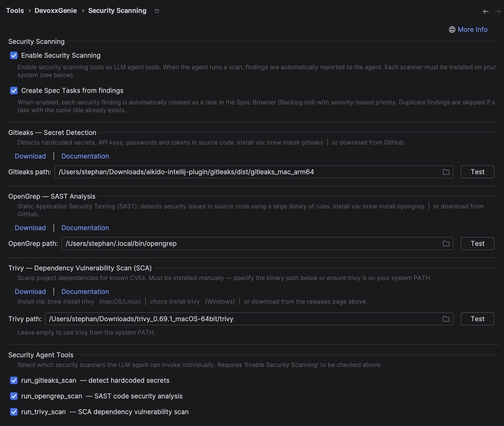Image resolution: width=504 pixels, height=426 pixels.
Task: Test the Trivy path
Action: pyautogui.click(x=477, y=319)
